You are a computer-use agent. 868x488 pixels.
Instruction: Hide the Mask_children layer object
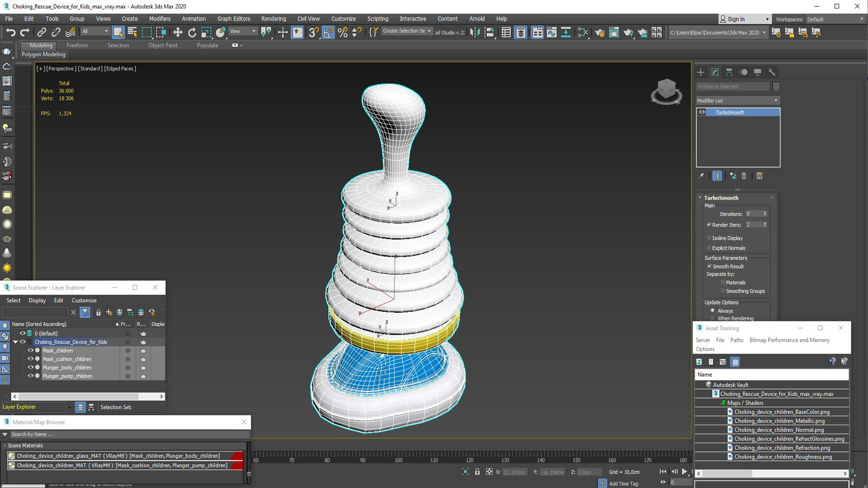(x=31, y=351)
